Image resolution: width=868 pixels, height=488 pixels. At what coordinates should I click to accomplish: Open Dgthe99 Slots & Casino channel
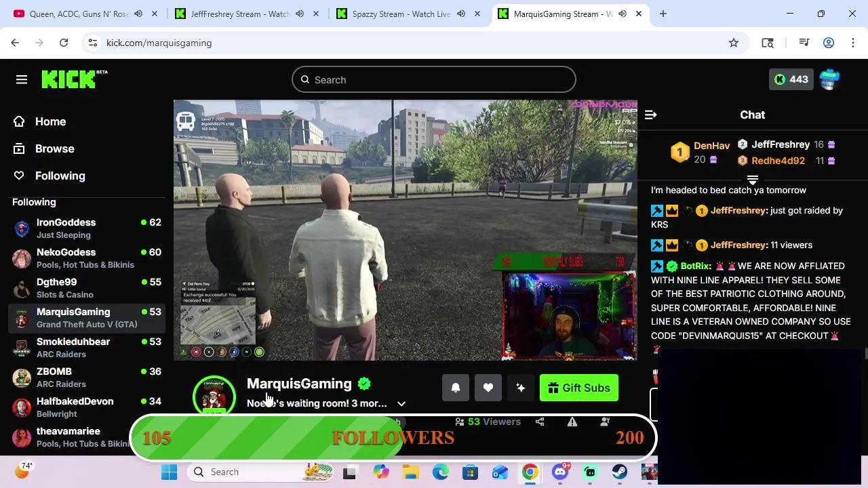(87, 288)
